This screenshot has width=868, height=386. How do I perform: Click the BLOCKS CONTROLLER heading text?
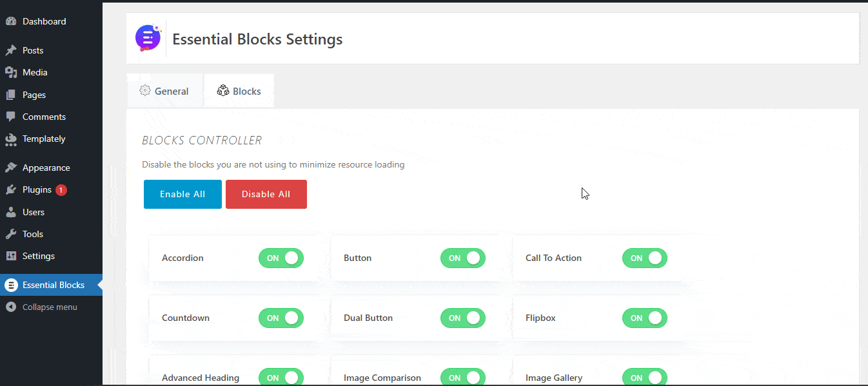tap(202, 140)
